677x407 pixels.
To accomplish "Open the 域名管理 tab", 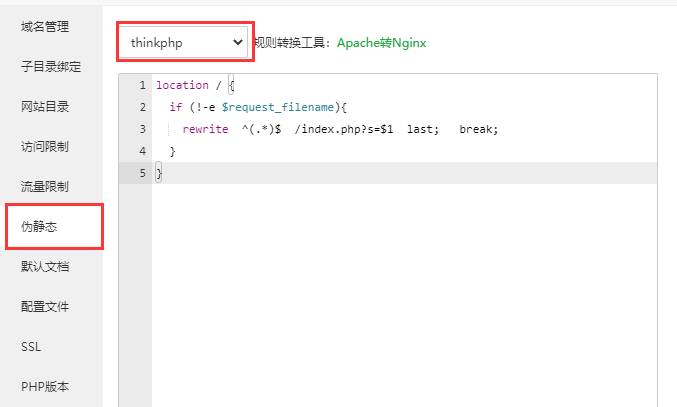I will [45, 26].
